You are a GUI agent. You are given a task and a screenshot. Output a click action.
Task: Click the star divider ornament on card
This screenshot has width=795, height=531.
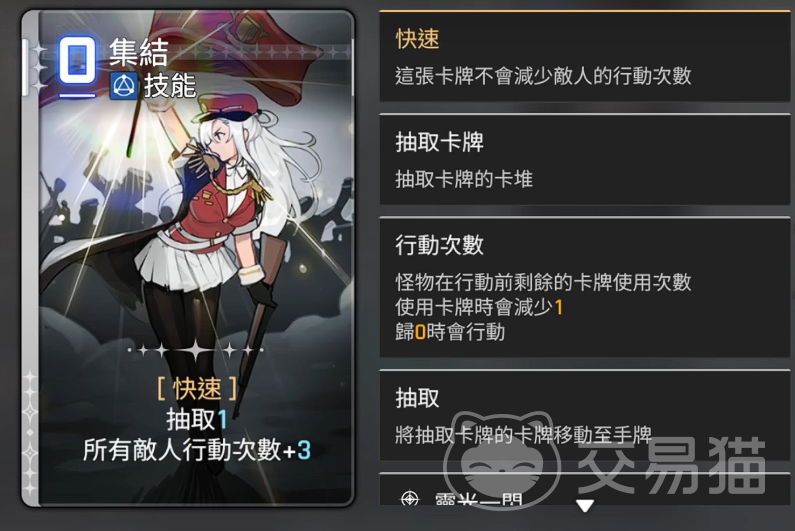[196, 350]
